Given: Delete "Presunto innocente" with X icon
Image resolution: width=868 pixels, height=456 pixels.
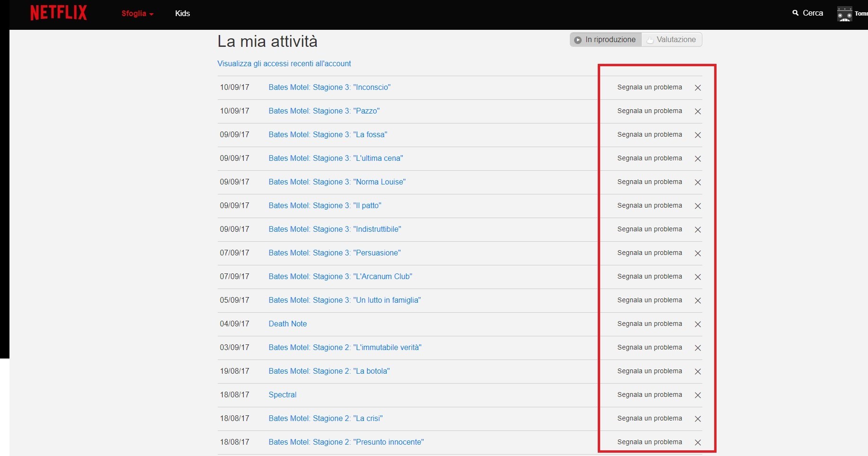Looking at the screenshot, I should (x=698, y=442).
